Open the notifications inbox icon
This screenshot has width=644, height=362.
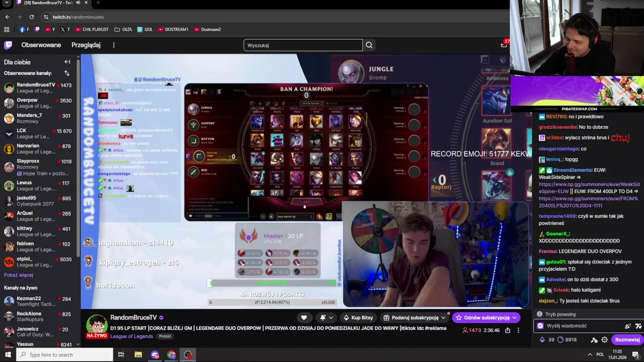coord(504,45)
